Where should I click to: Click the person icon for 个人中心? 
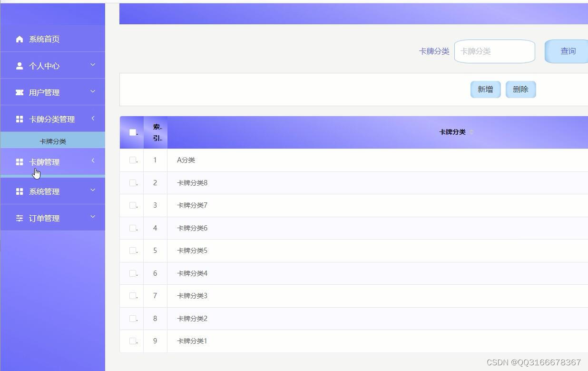click(19, 65)
